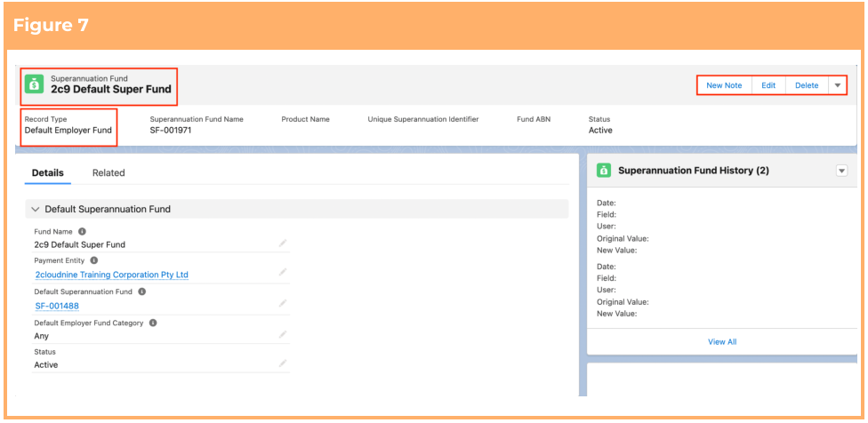Open more actions dropdown beside Delete
This screenshot has width=868, height=423.
pyautogui.click(x=837, y=85)
